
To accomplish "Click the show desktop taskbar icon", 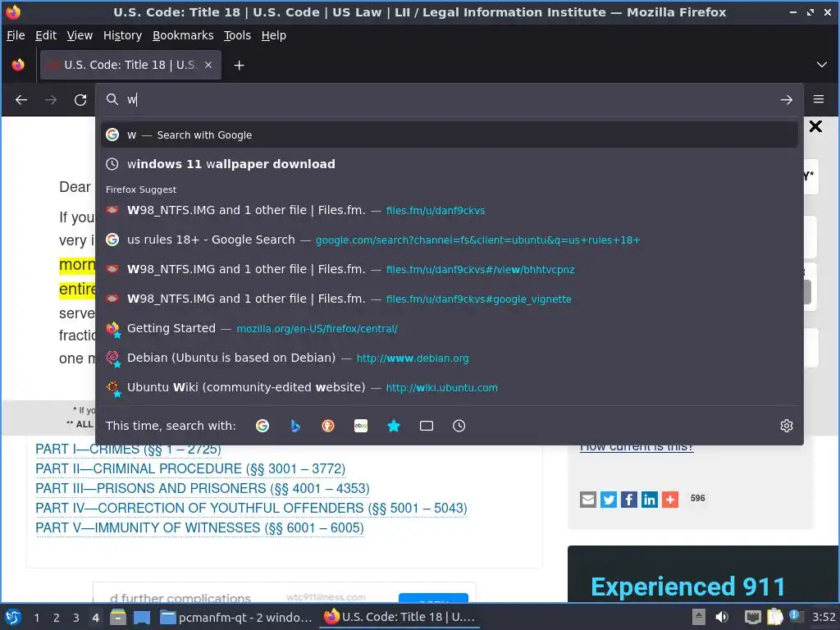I will click(x=142, y=617).
